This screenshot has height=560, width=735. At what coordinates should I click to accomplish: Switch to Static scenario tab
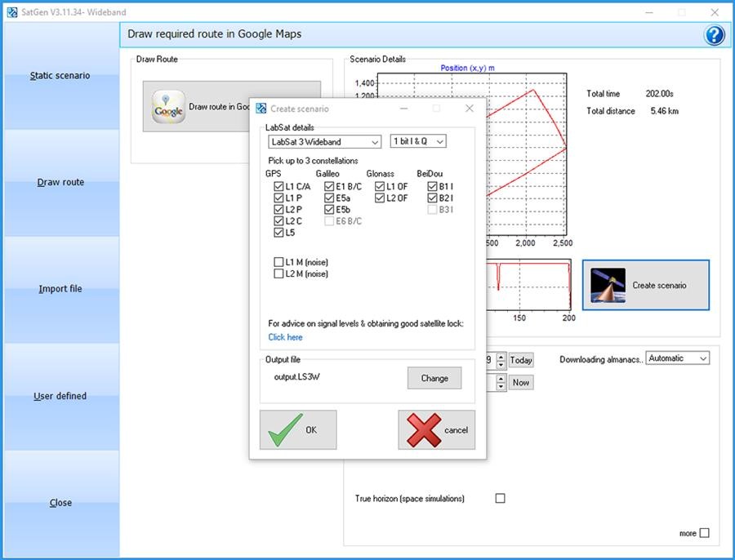coord(60,76)
